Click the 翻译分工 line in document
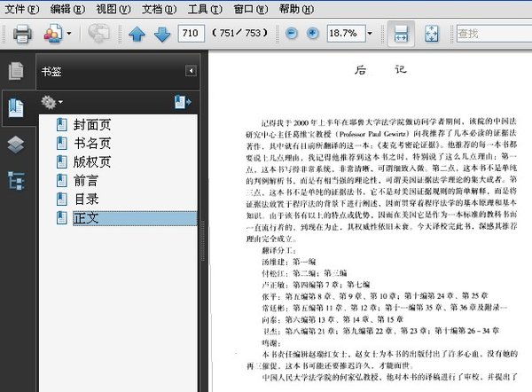 [279, 250]
